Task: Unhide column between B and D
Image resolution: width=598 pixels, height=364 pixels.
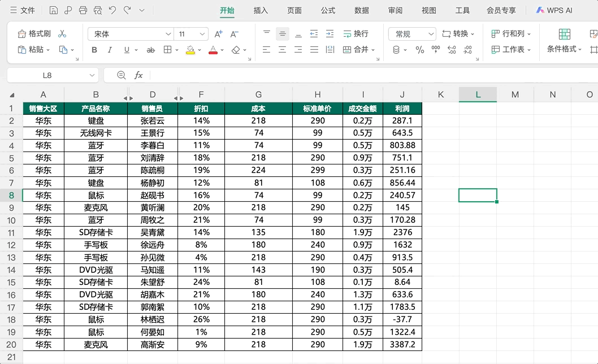Action: (128, 98)
